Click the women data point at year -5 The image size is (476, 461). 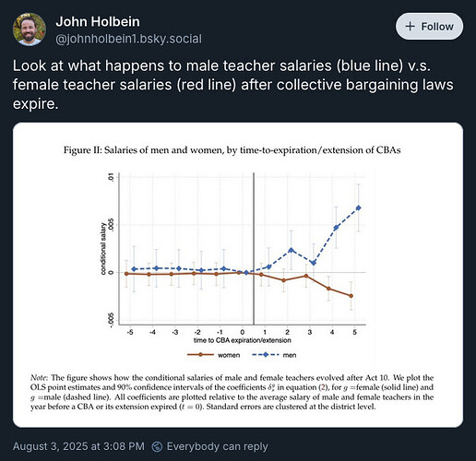point(126,274)
